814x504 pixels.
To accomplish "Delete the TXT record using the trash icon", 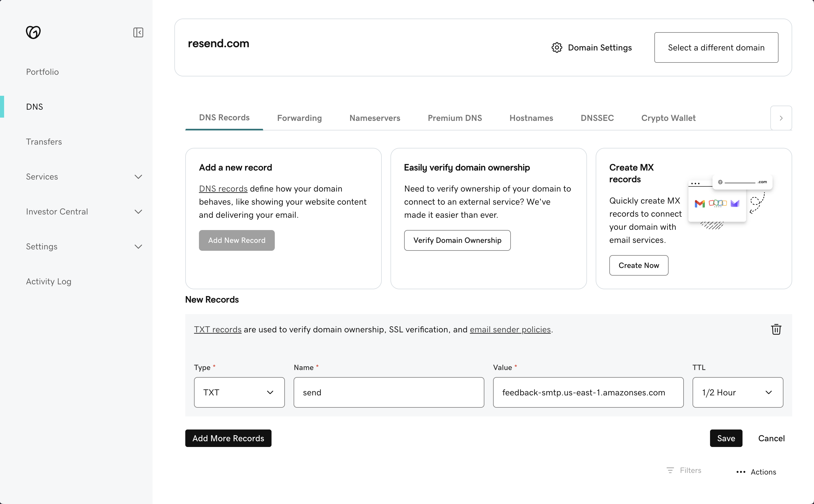I will pos(776,329).
